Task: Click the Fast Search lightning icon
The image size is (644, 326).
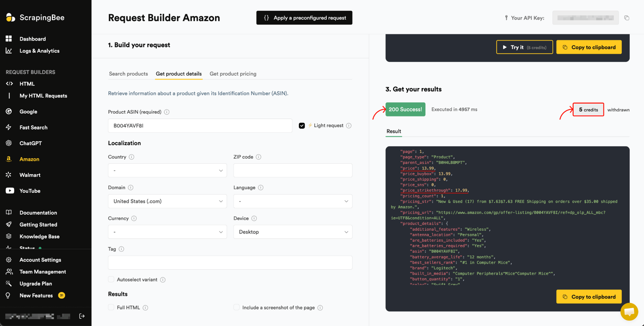Action: pos(9,127)
